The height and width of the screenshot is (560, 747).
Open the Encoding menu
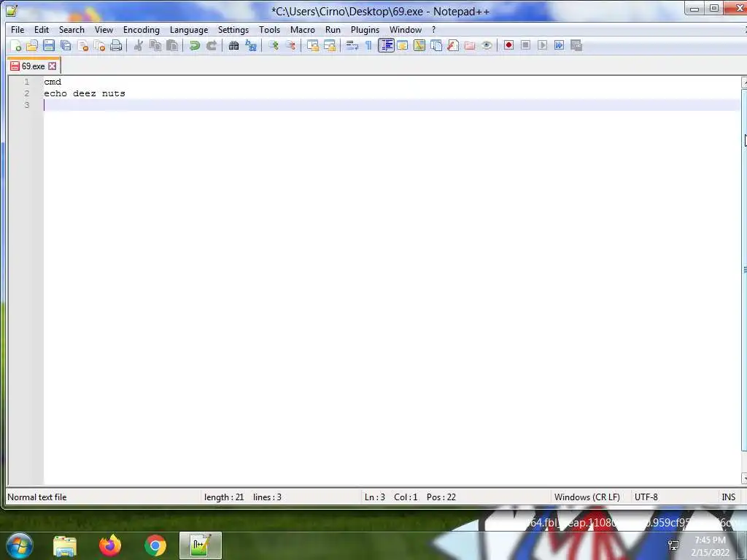point(142,29)
